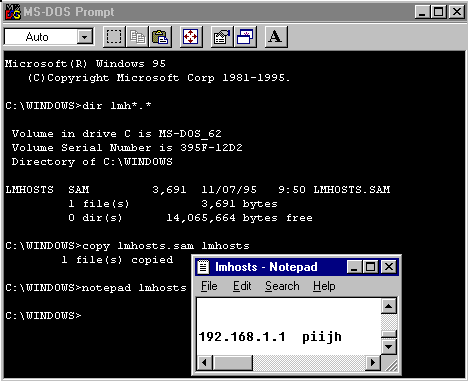Click Notepad horizontal scrollbar left arrow

pos(205,362)
